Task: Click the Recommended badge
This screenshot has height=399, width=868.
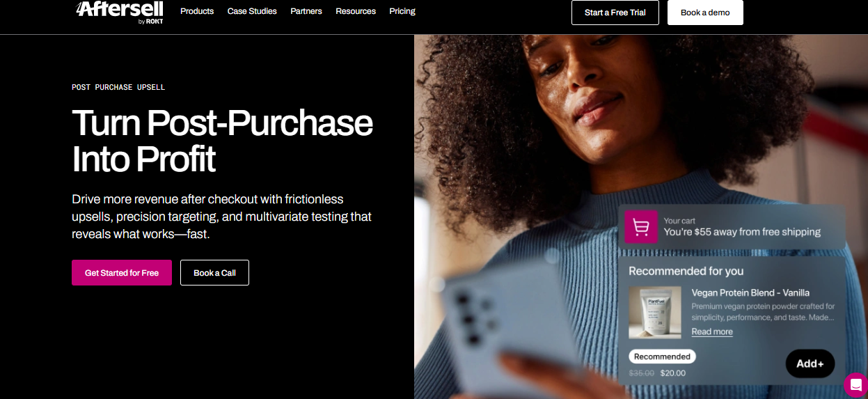Action: point(662,357)
